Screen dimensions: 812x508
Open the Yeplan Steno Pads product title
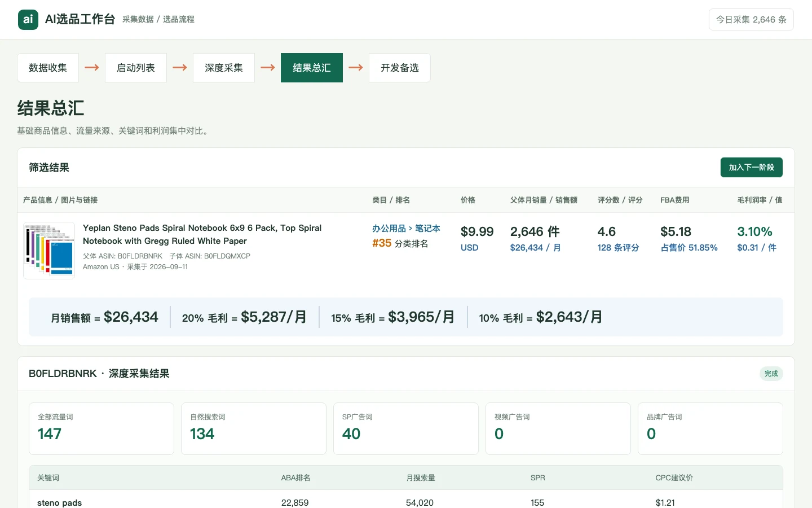(x=202, y=234)
